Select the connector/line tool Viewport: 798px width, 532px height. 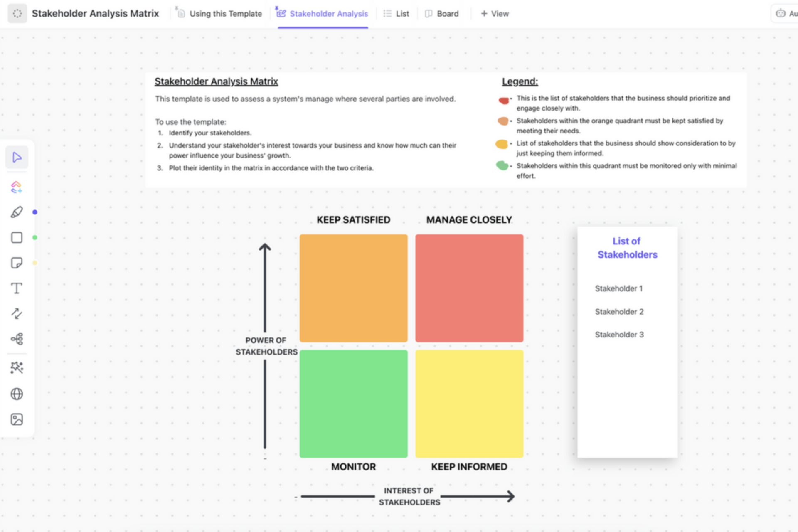(x=16, y=313)
